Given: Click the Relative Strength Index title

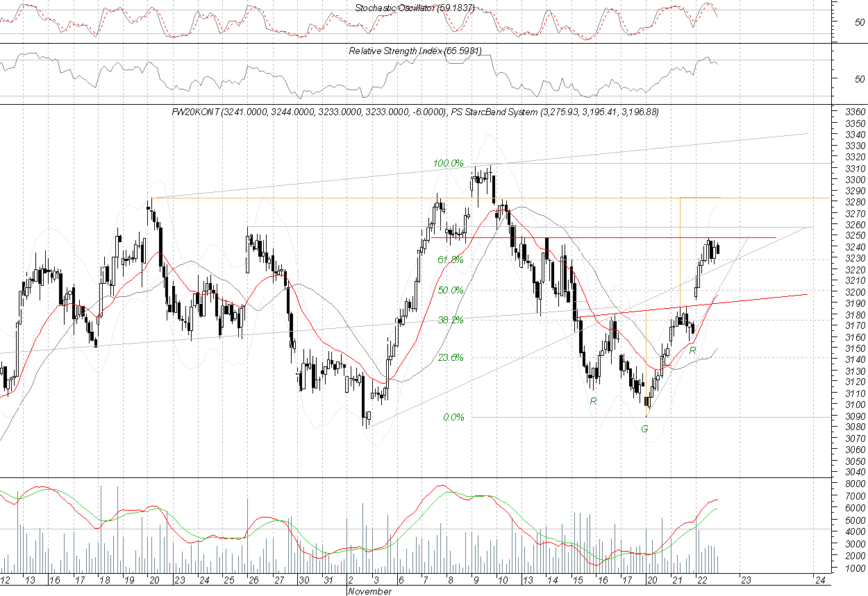Looking at the screenshot, I should pyautogui.click(x=415, y=51).
